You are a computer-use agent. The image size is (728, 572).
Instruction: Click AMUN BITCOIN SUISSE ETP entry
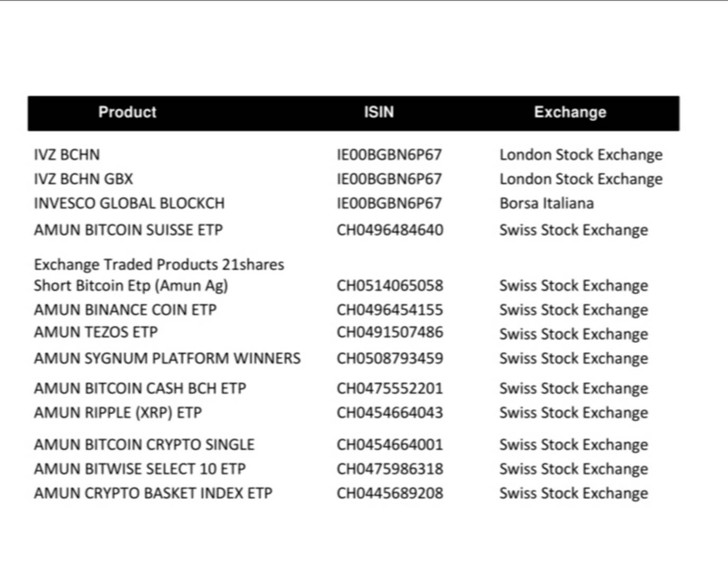tap(128, 230)
